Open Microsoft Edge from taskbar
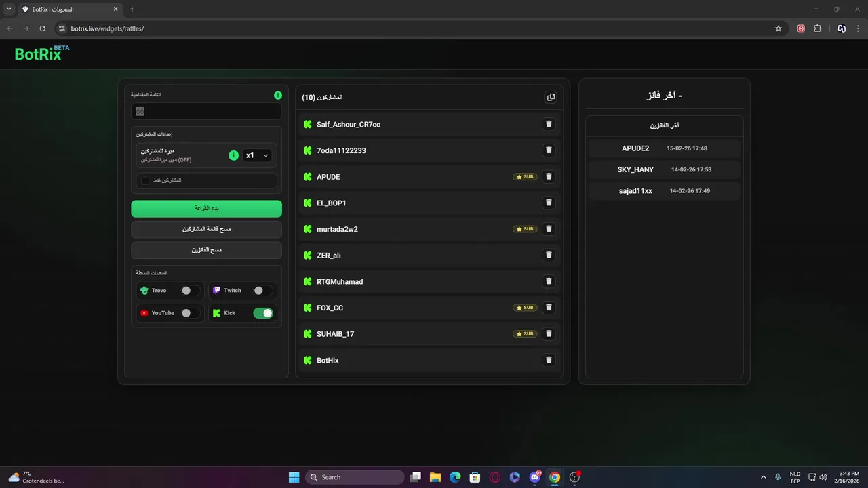868x488 pixels. [455, 477]
